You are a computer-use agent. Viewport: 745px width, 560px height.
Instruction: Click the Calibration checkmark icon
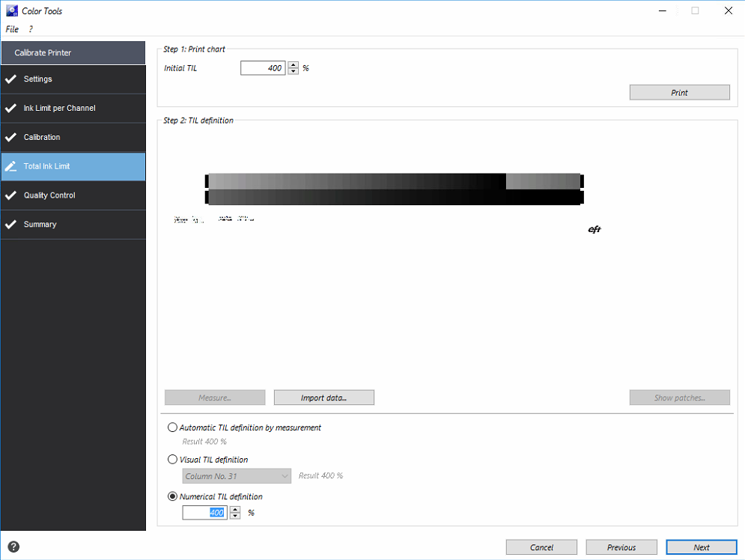click(x=11, y=137)
